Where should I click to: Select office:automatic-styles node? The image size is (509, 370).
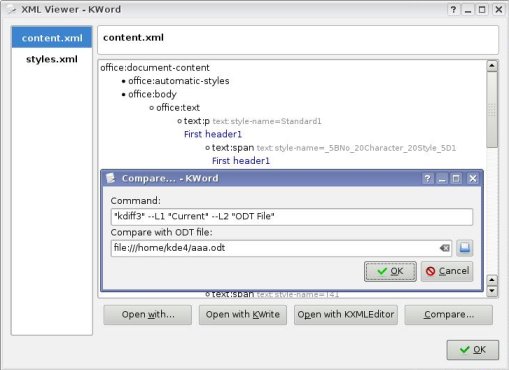pos(179,81)
